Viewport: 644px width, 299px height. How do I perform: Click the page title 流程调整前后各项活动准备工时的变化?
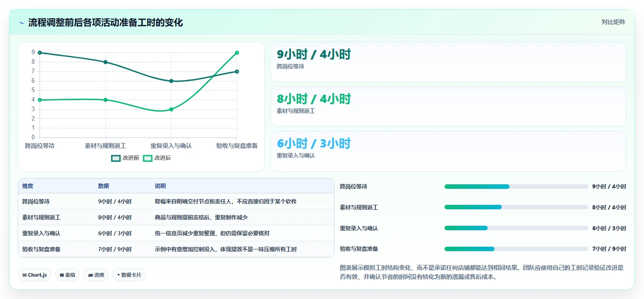coord(105,22)
